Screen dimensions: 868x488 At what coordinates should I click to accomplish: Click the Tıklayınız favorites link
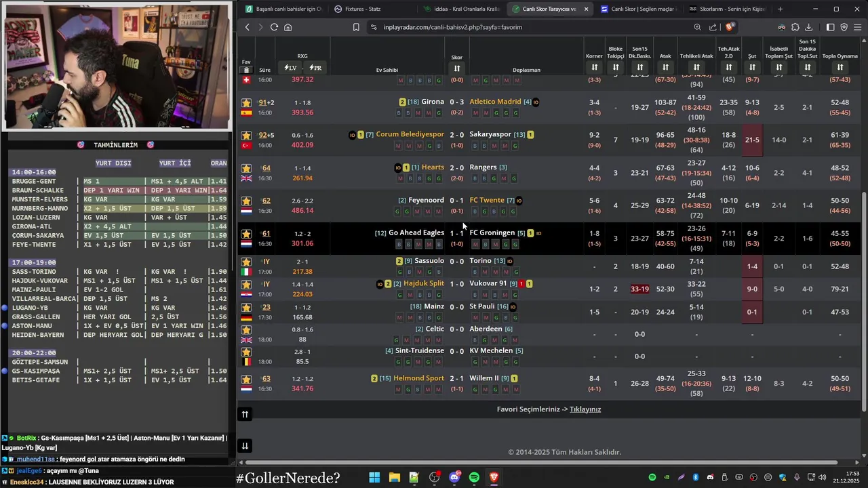[585, 409]
